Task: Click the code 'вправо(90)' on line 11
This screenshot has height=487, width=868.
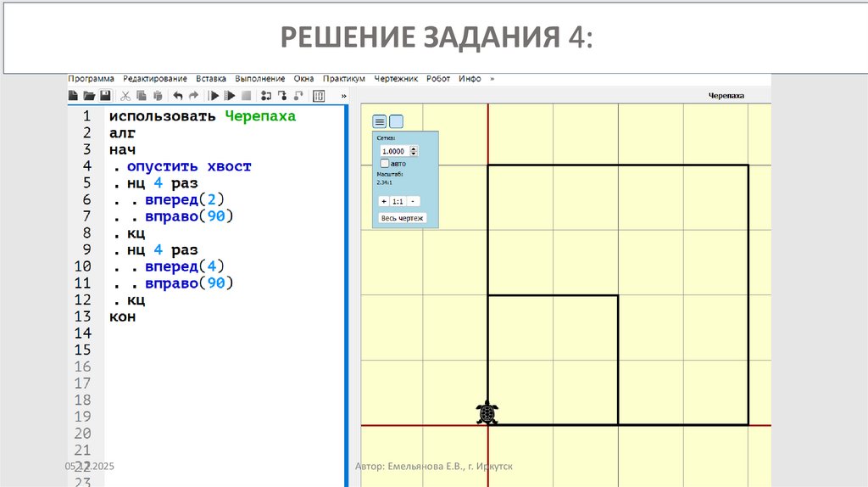Action: point(189,283)
